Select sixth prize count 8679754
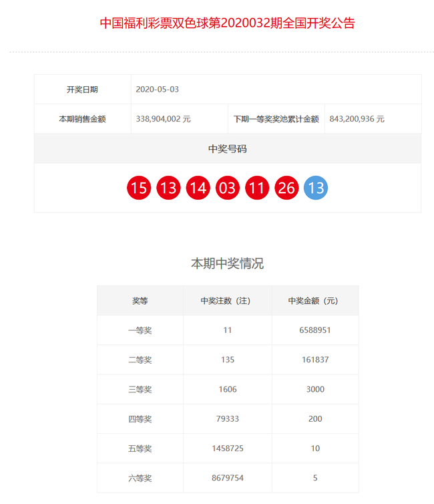The width and height of the screenshot is (434, 504). point(228,478)
